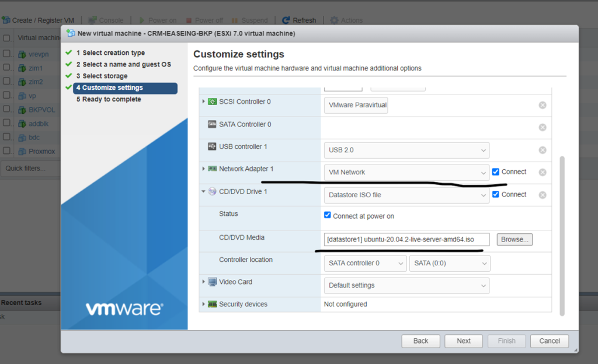Click the Security devices icon
This screenshot has width=598, height=364.
tap(212, 304)
